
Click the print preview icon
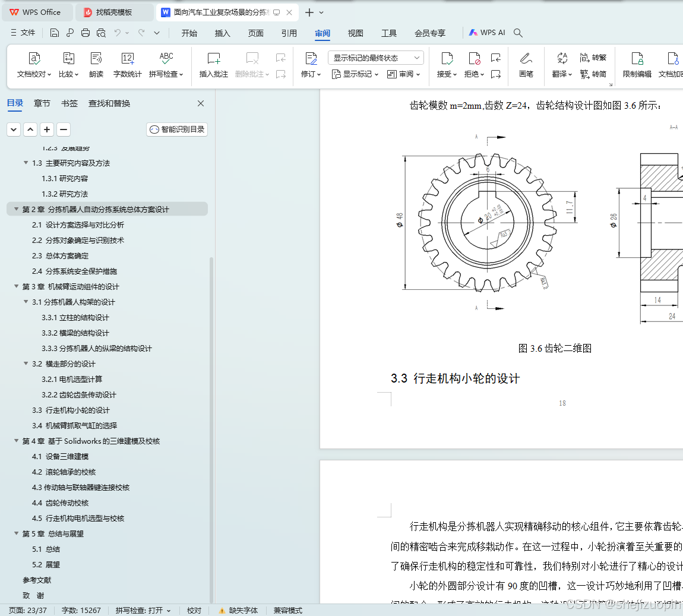click(x=101, y=33)
